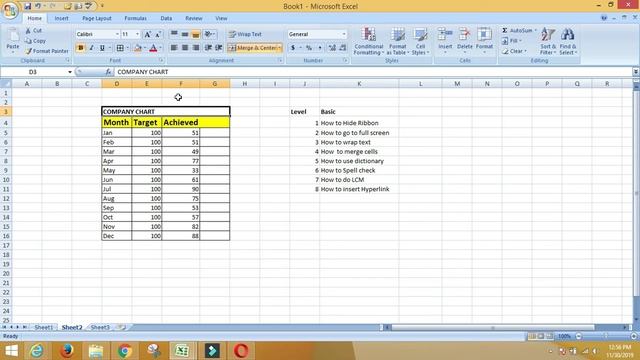Open AutoSum dropdown arrow

click(536, 31)
